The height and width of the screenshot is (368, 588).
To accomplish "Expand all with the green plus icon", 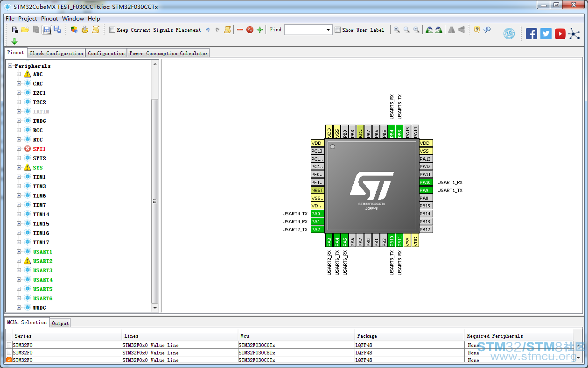I will (x=260, y=30).
